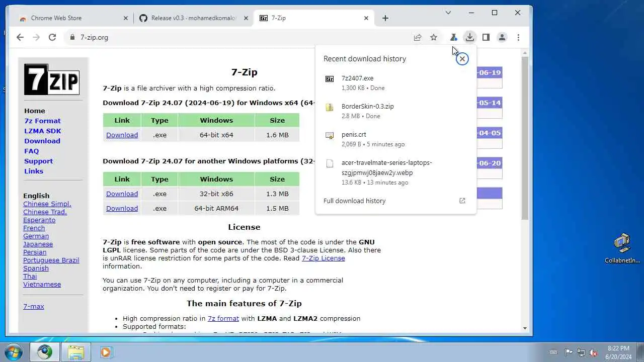Switch language to German
The width and height of the screenshot is (644, 362).
[x=36, y=236]
